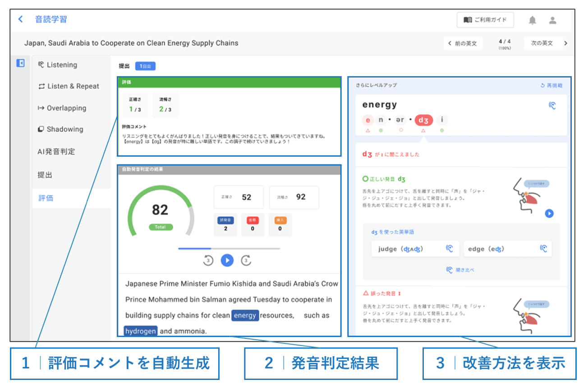Open the AI発音判定 section
This screenshot has height=389, width=588.
pos(56,152)
